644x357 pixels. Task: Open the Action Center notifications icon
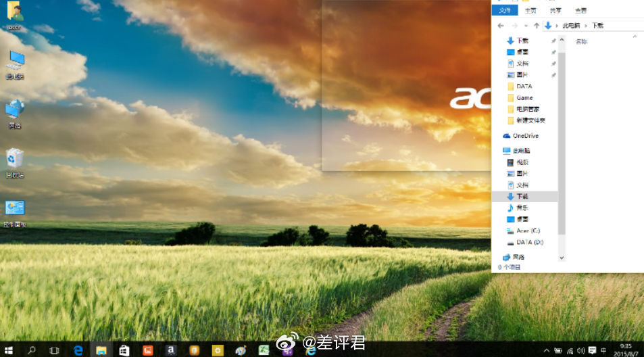point(592,350)
